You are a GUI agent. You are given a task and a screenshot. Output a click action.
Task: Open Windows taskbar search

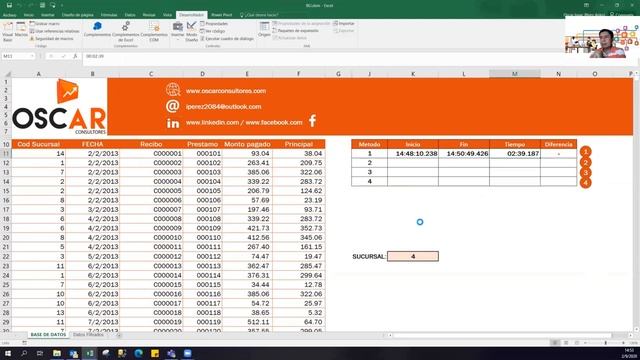click(24, 353)
